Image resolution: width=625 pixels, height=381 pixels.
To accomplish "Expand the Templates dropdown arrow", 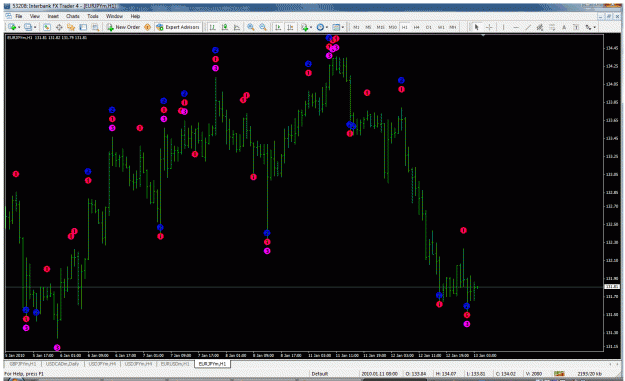I will pos(343,27).
